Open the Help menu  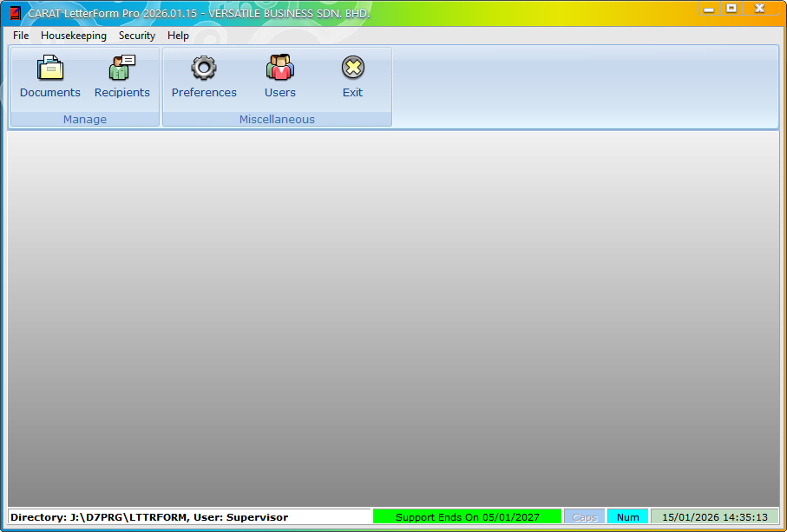click(178, 36)
